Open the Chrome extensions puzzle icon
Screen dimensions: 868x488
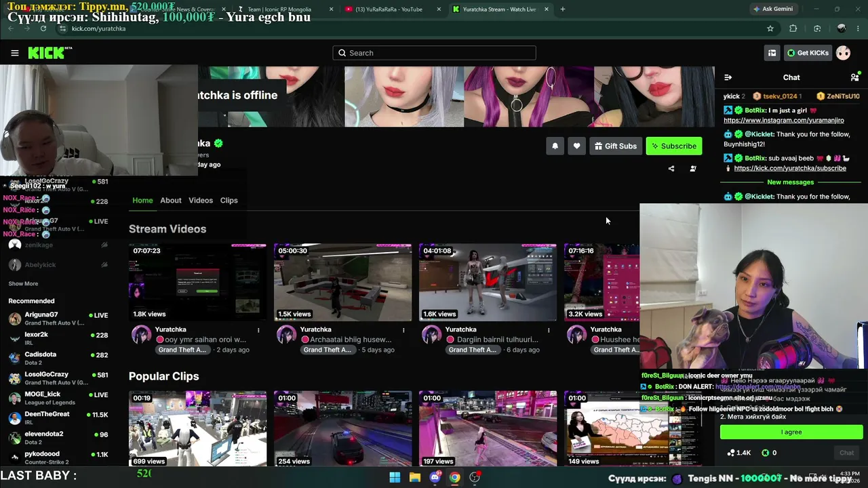click(x=793, y=28)
